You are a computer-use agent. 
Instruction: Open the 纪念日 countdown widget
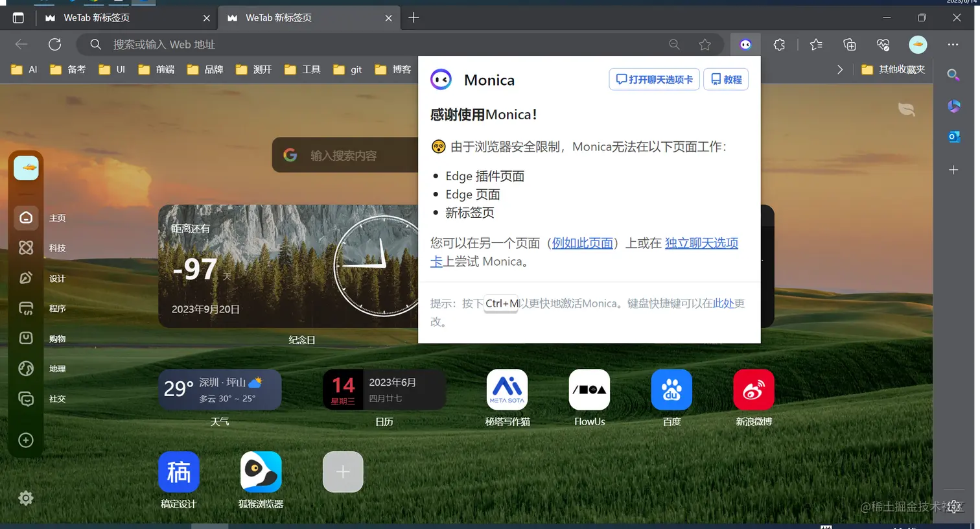tap(290, 266)
